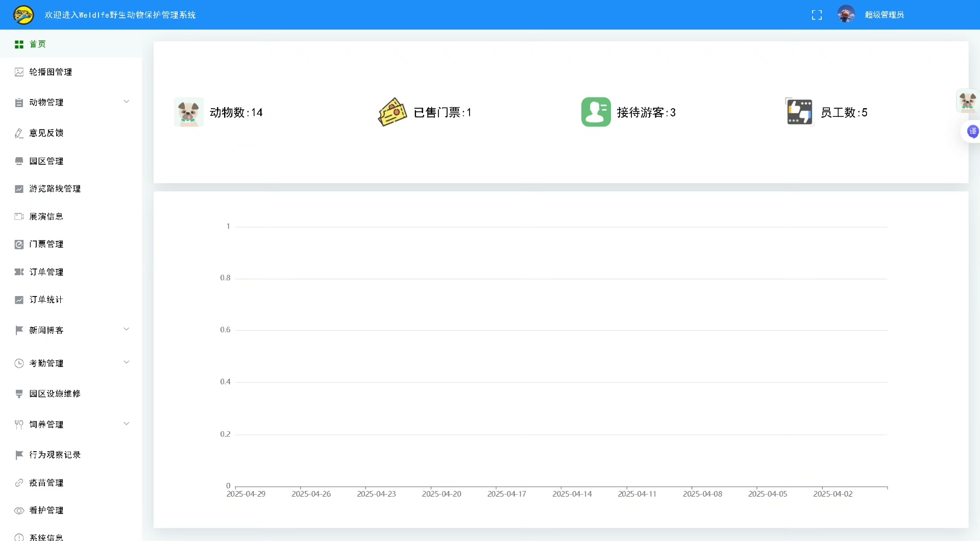Click the 园区管理 sidebar icon
980x541 pixels.
[x=19, y=161]
